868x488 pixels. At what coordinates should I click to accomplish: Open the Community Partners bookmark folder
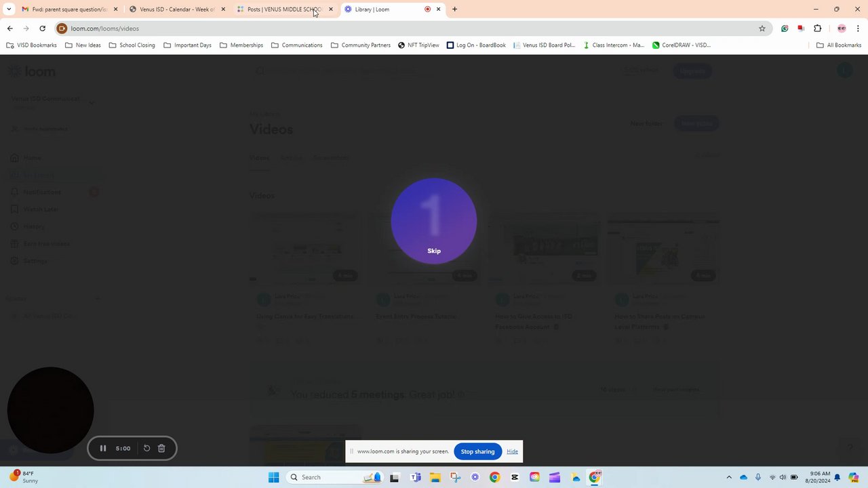[x=361, y=45]
